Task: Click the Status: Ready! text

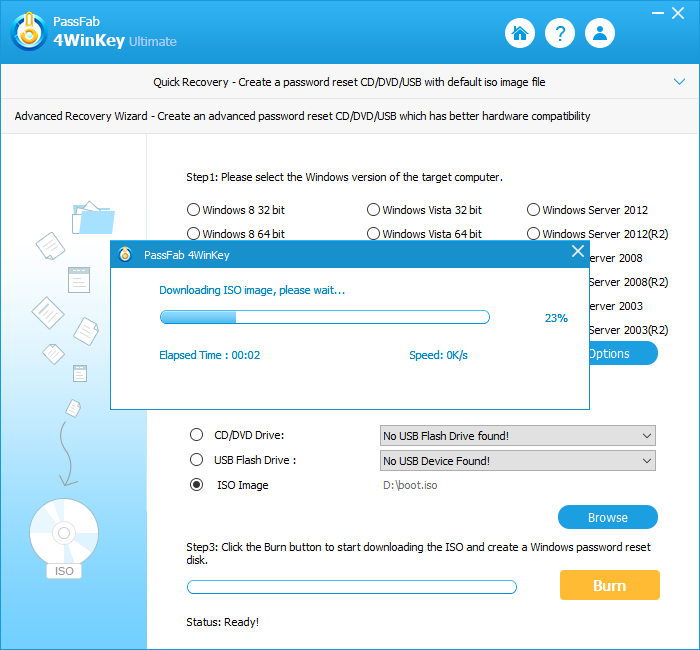Action: pos(222,622)
